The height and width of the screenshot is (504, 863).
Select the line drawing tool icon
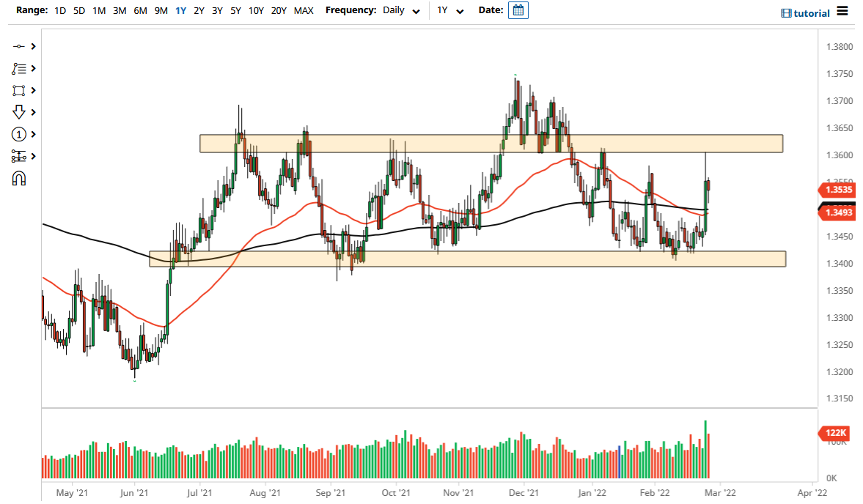(x=19, y=47)
